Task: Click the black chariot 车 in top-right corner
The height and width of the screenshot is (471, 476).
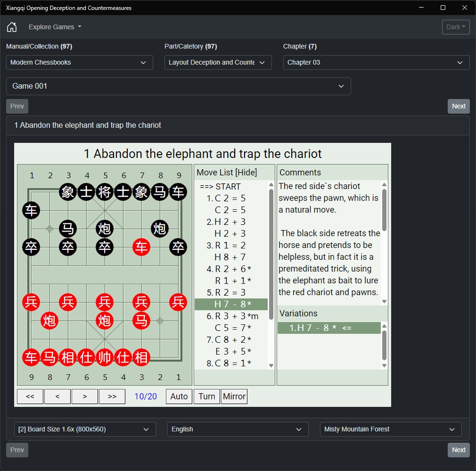Action: coord(178,192)
